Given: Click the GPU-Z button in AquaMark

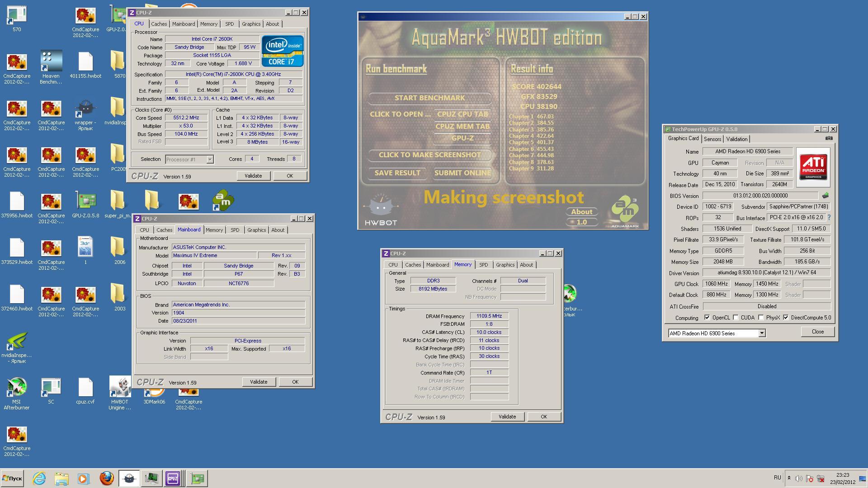Looking at the screenshot, I should pyautogui.click(x=462, y=138).
